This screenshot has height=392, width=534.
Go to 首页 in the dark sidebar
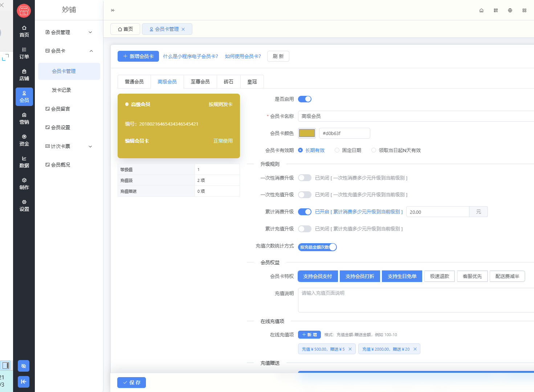point(24,32)
